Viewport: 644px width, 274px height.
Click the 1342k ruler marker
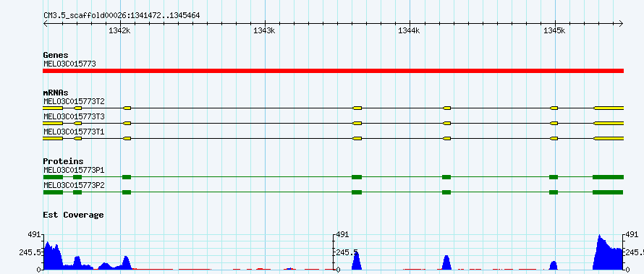[x=120, y=30]
